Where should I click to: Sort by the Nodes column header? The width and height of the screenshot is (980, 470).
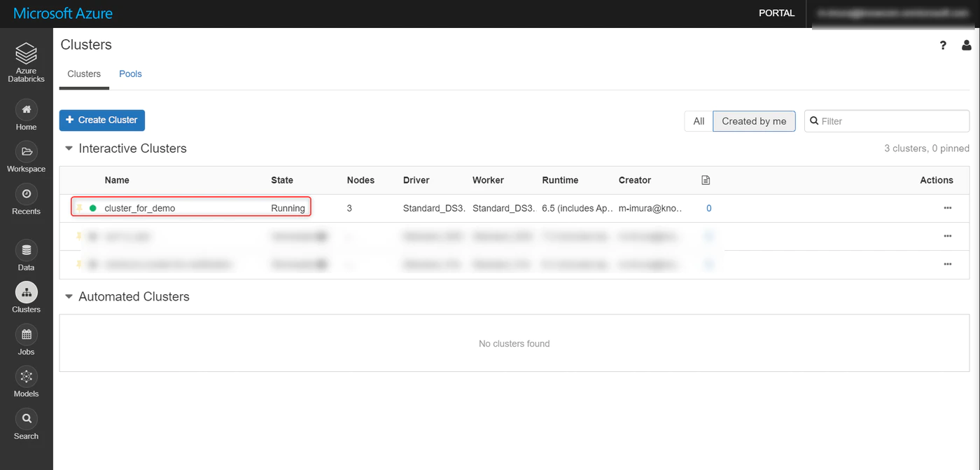point(360,180)
